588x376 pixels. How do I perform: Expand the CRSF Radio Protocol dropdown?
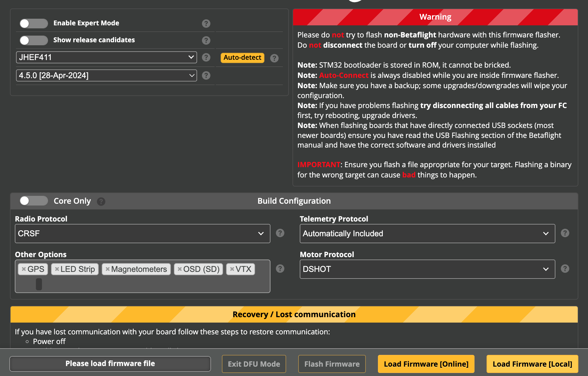click(142, 234)
